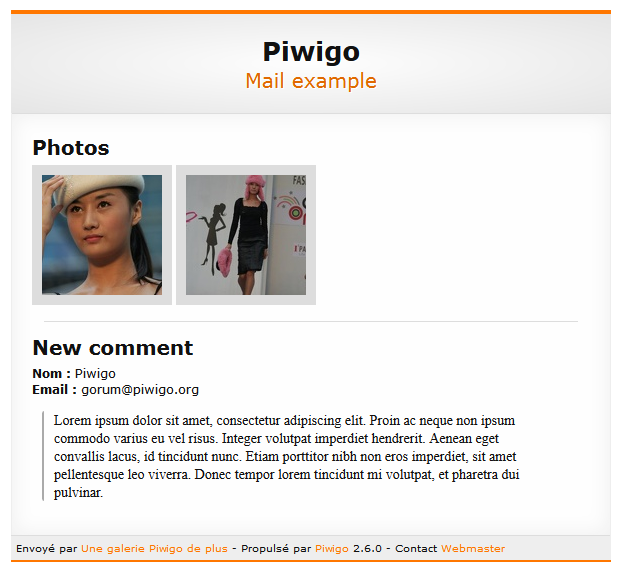Click the horizontal divider below the photos
This screenshot has height=573, width=620.
click(311, 321)
